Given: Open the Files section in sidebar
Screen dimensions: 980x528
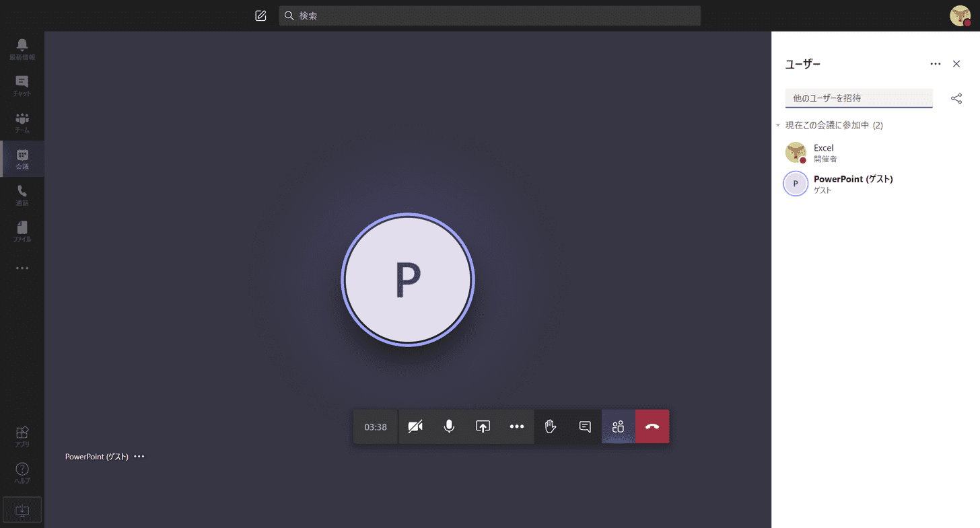Looking at the screenshot, I should [x=22, y=231].
